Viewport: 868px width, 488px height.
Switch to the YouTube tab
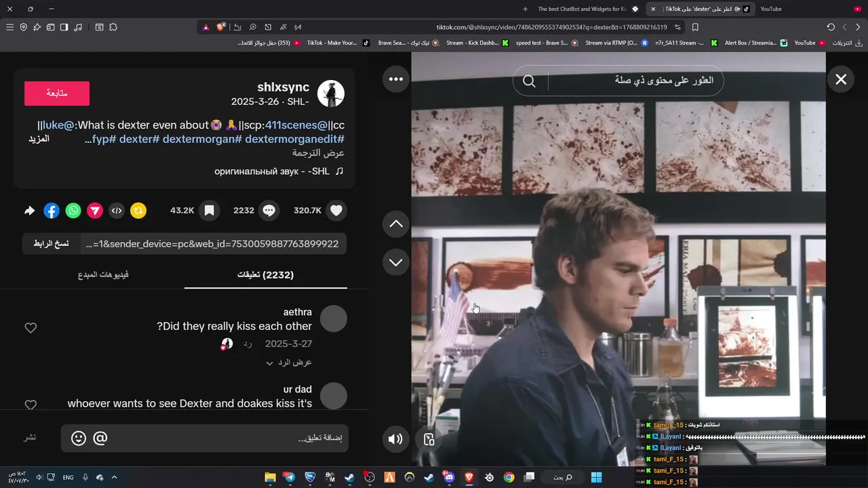[810, 9]
